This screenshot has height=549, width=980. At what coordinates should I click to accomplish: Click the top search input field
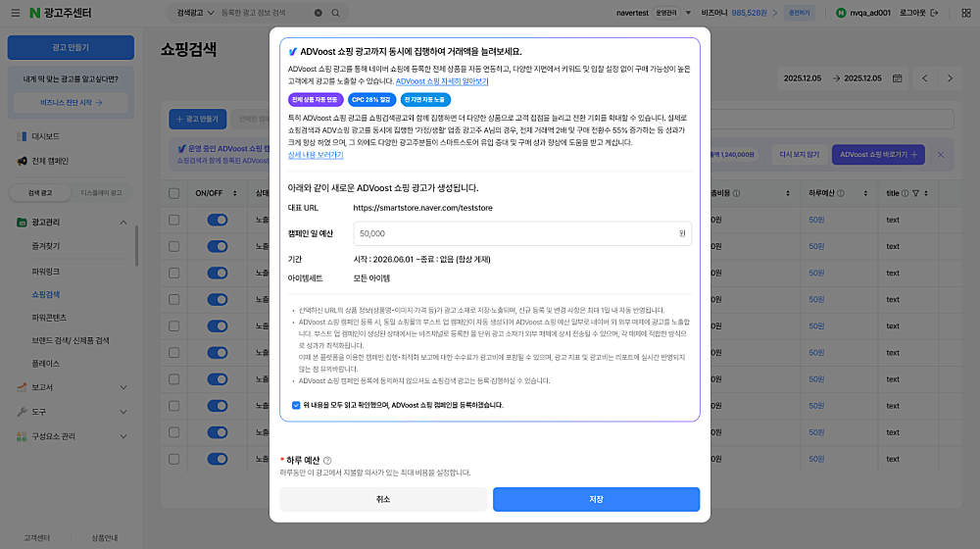click(x=266, y=13)
